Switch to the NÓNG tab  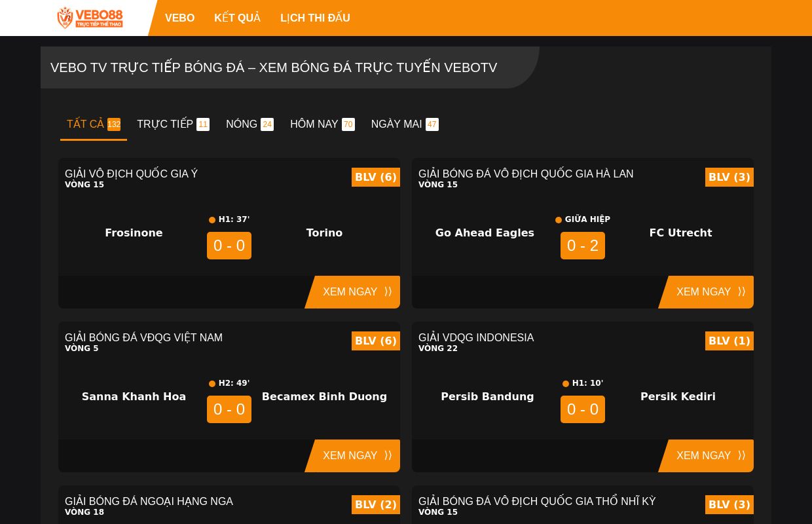249,124
